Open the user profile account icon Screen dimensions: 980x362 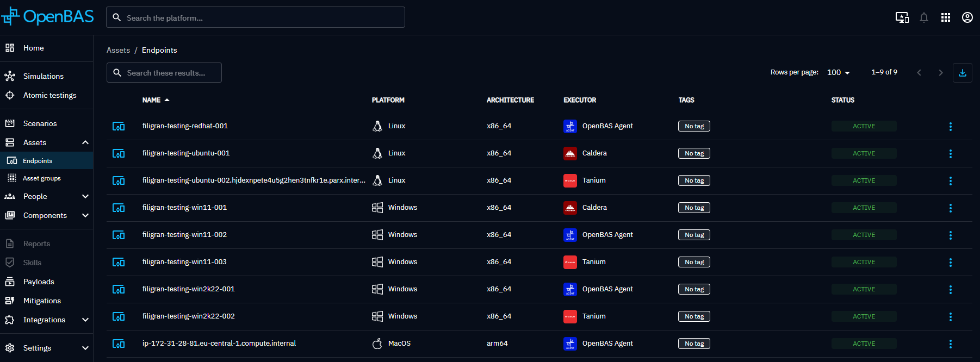[x=967, y=17]
